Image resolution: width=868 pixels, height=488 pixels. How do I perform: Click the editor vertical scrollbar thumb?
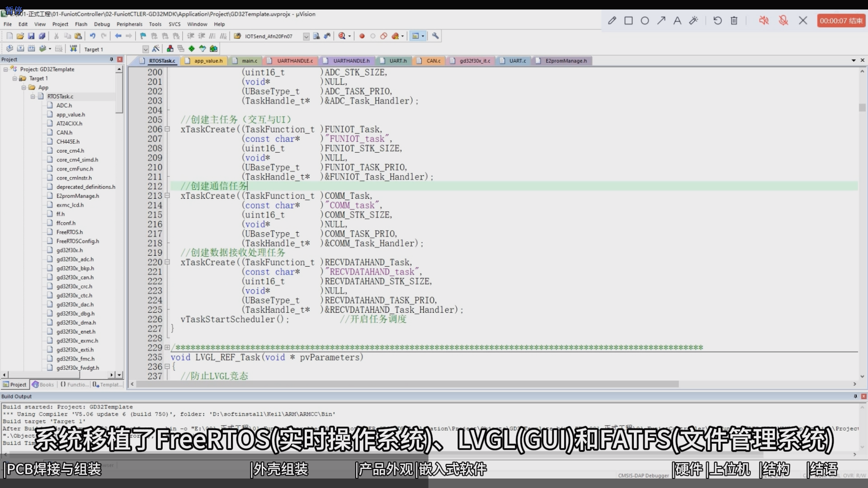[x=862, y=108]
